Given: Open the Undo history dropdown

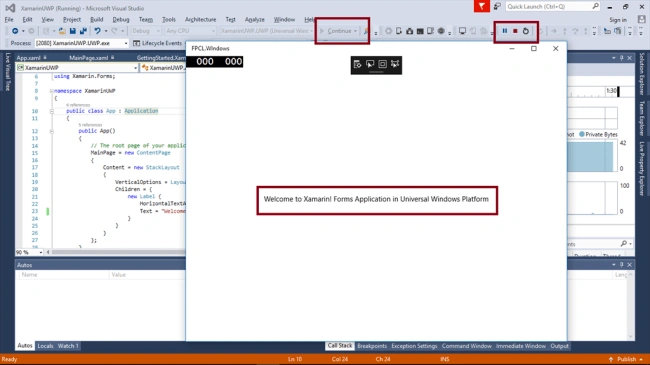Looking at the screenshot, I should tap(106, 31).
